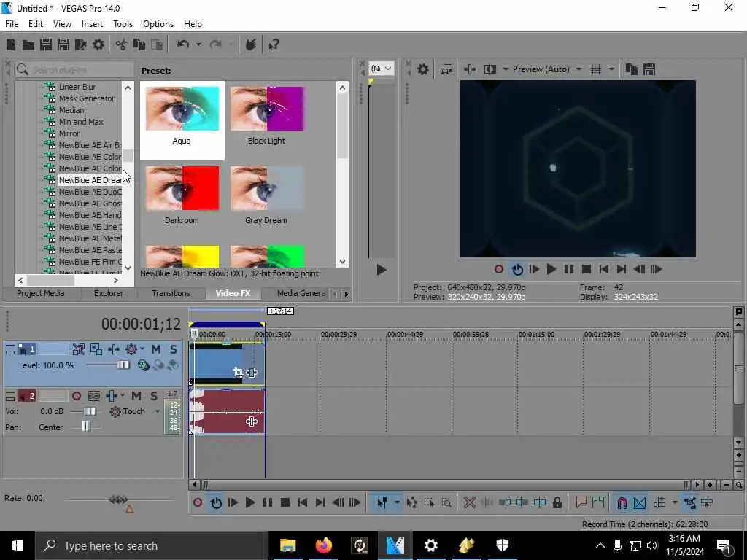
Task: Open the Undo history dropdown arrow
Action: click(x=198, y=44)
